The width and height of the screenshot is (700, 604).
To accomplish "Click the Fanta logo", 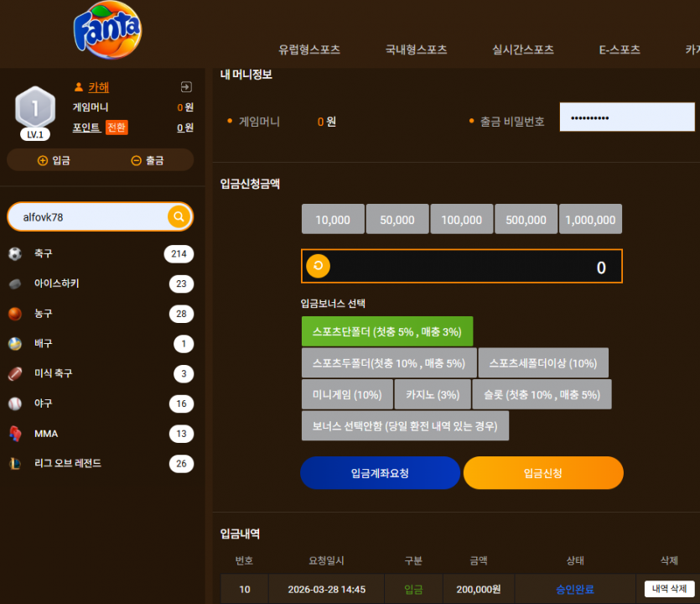I will 107,30.
